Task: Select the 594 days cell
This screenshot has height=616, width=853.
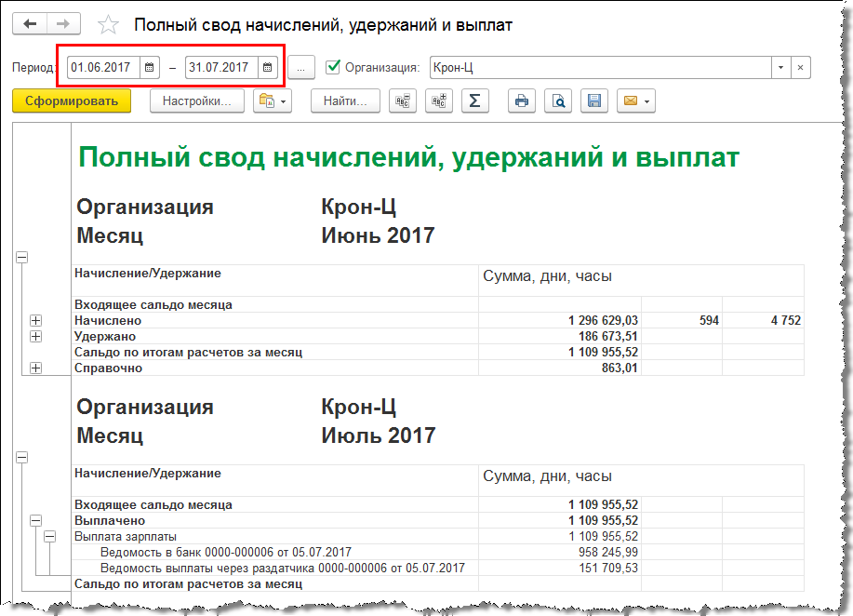Action: (x=682, y=320)
